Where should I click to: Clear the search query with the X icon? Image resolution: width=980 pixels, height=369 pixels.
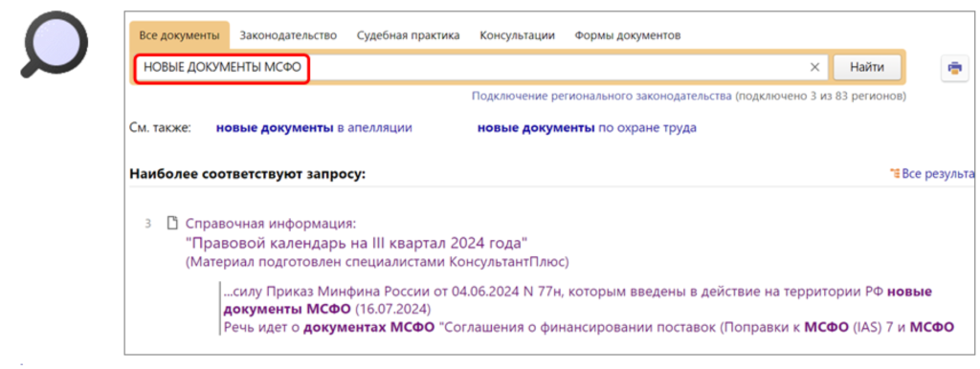point(814,68)
